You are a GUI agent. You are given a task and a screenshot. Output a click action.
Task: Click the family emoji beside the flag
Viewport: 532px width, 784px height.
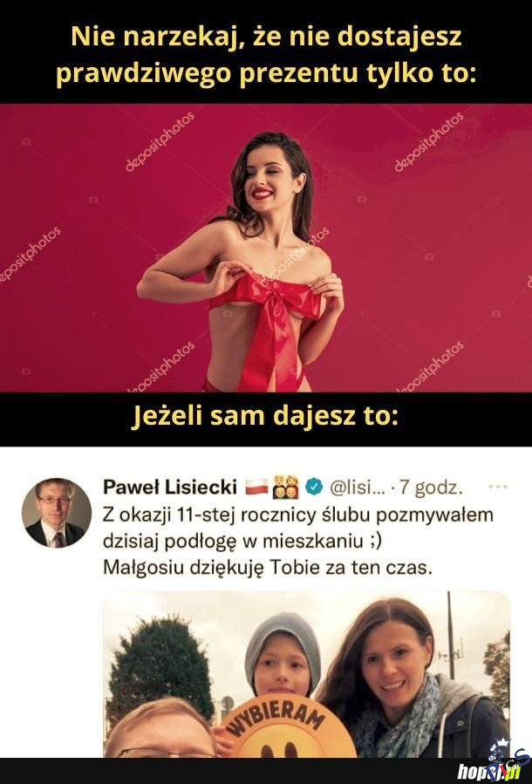285,487
